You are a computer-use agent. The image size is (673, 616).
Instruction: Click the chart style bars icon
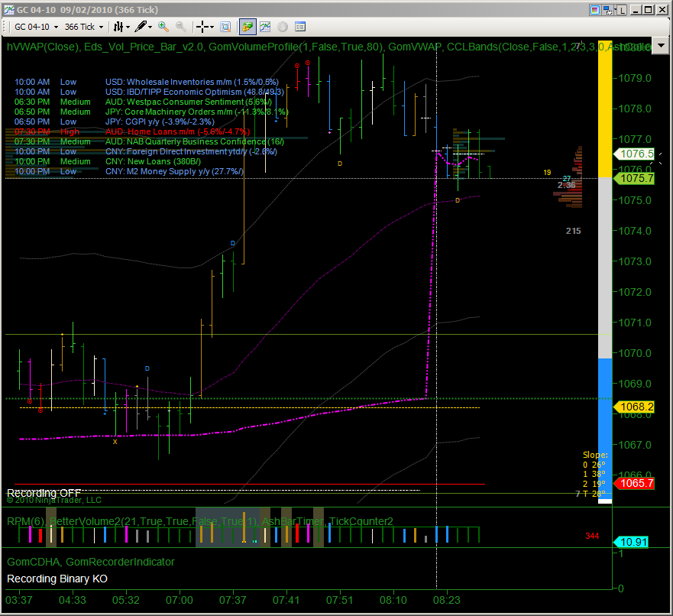(x=118, y=27)
